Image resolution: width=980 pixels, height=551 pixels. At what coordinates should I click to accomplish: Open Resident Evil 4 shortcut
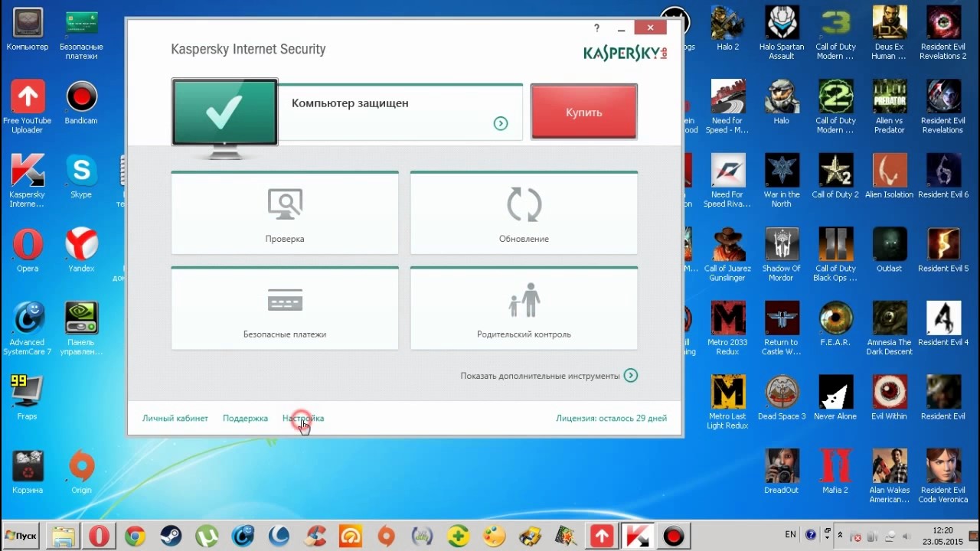pyautogui.click(x=943, y=324)
